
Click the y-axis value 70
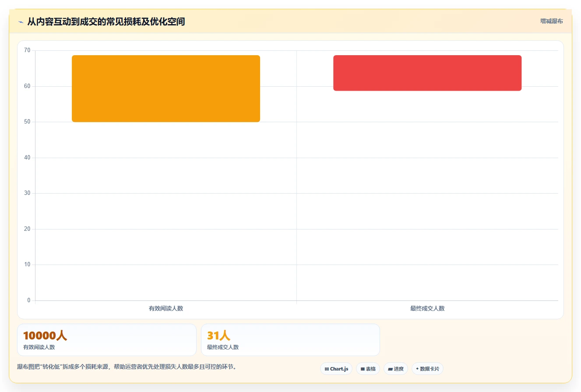click(27, 50)
